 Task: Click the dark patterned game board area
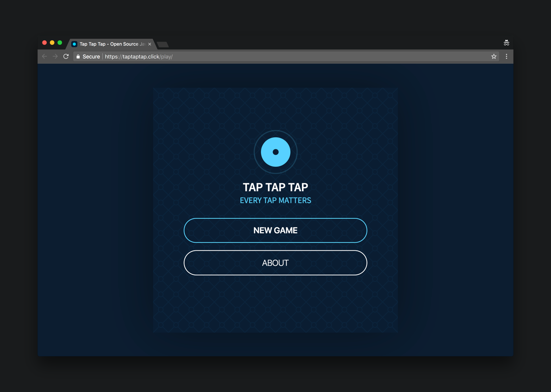coord(275,306)
